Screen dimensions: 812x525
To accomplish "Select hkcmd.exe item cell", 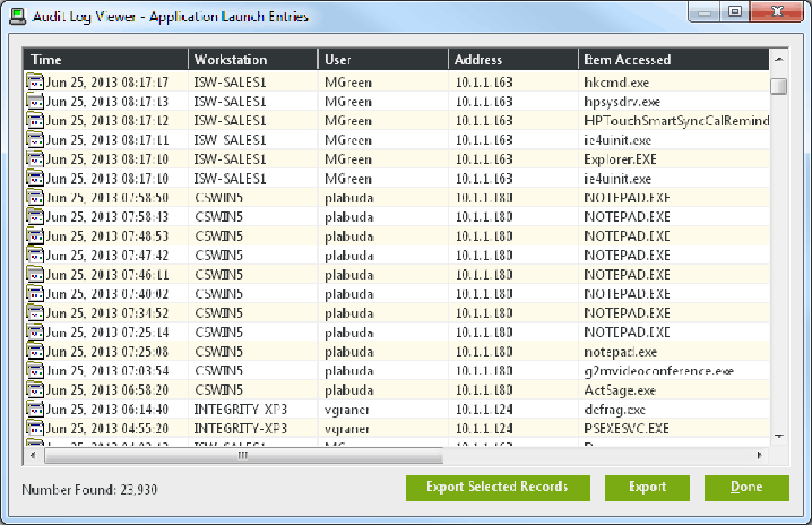I will click(x=616, y=82).
